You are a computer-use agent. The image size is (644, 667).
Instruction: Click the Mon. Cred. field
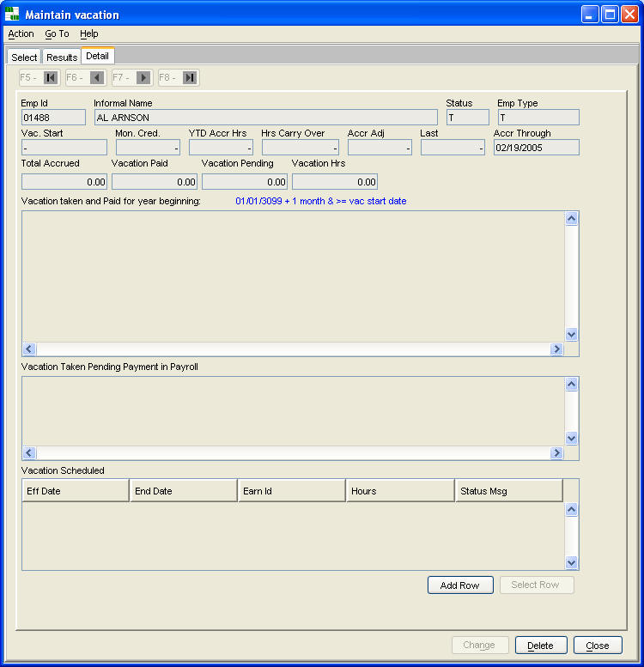coord(148,148)
